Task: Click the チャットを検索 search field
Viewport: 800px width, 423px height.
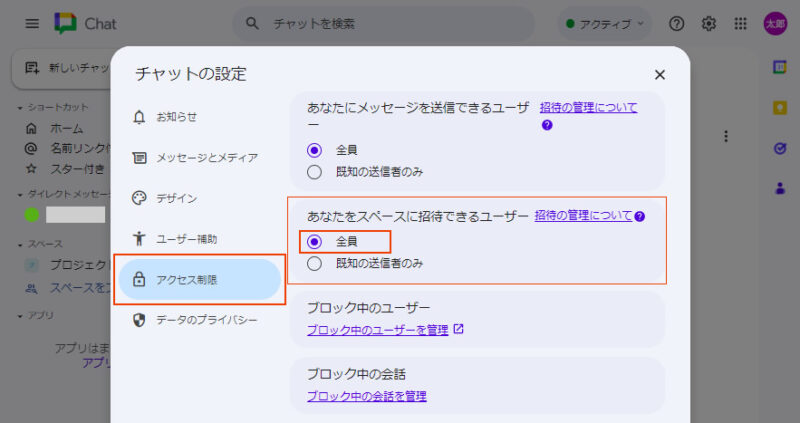Action: pyautogui.click(x=400, y=23)
